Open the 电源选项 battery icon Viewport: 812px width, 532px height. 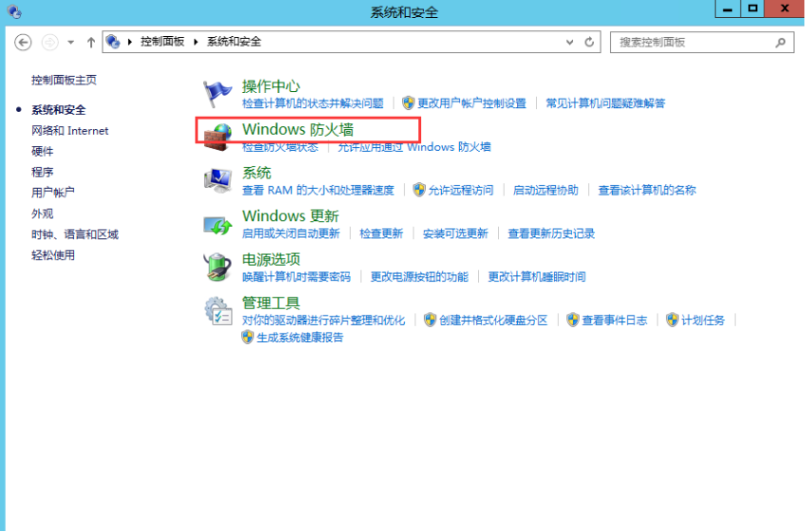[217, 267]
